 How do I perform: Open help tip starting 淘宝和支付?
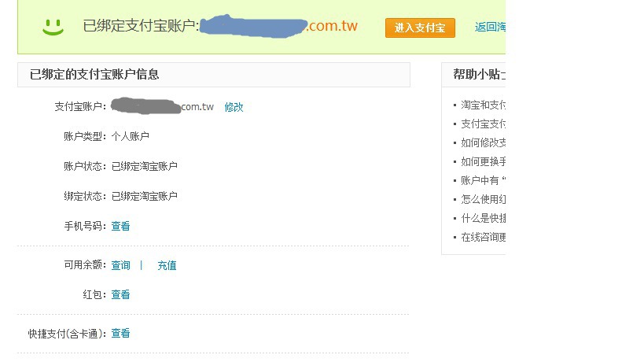(483, 105)
